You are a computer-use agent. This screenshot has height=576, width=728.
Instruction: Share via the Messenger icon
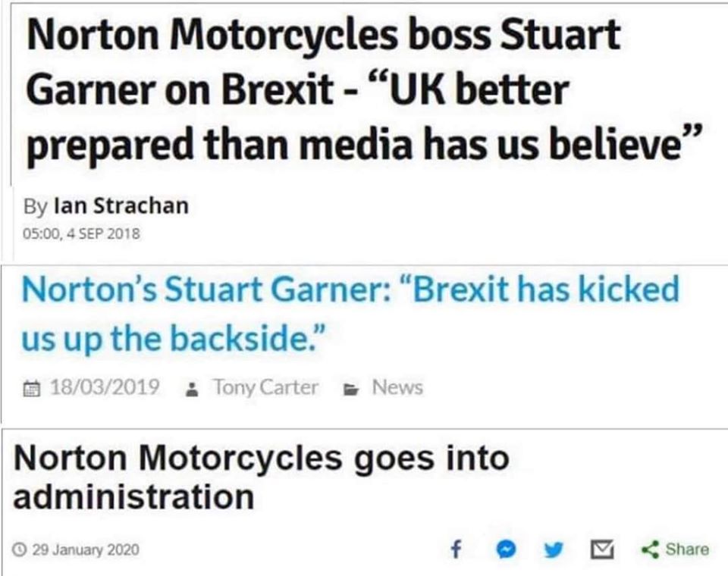(x=507, y=549)
